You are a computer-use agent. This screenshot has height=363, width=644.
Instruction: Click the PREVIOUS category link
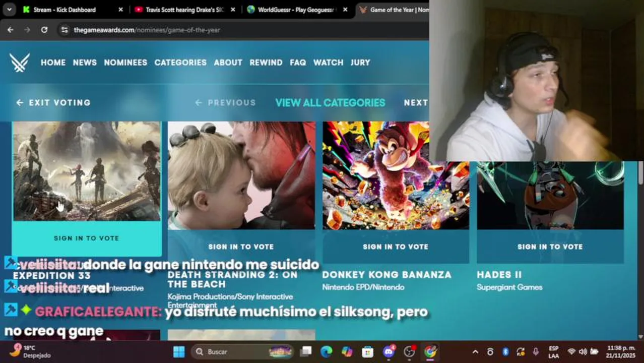226,102
